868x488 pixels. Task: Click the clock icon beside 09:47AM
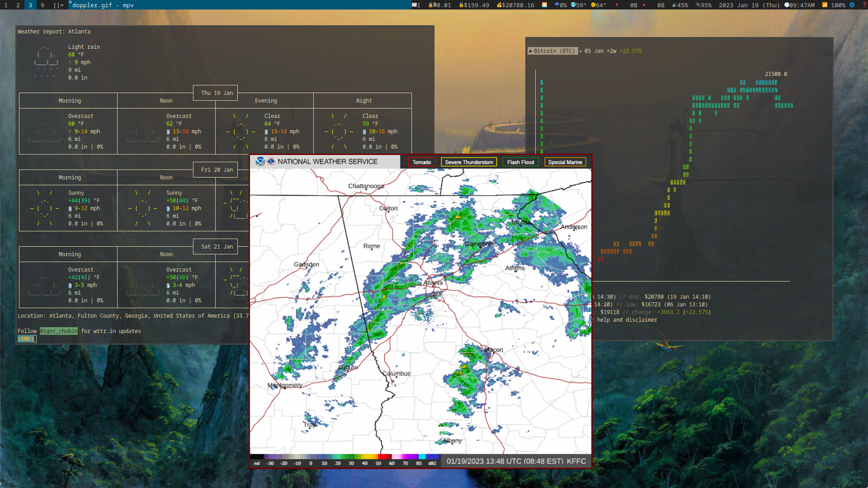[x=787, y=5]
